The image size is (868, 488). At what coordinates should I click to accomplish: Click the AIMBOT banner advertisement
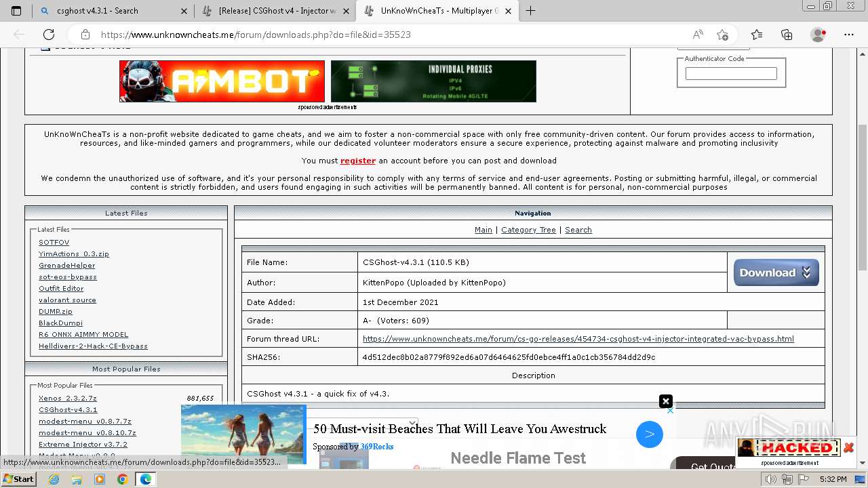click(222, 81)
